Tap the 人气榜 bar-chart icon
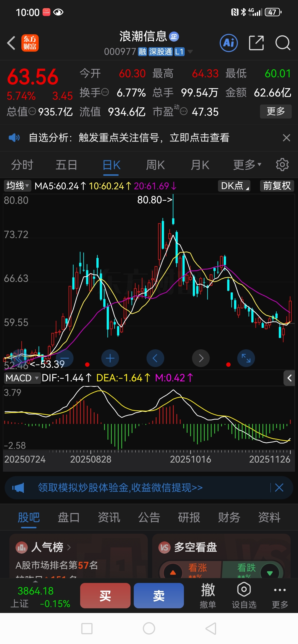 pos(22,547)
